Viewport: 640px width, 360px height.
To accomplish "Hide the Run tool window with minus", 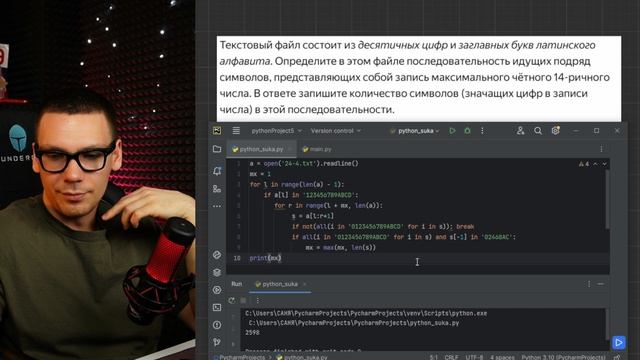I will pos(600,284).
